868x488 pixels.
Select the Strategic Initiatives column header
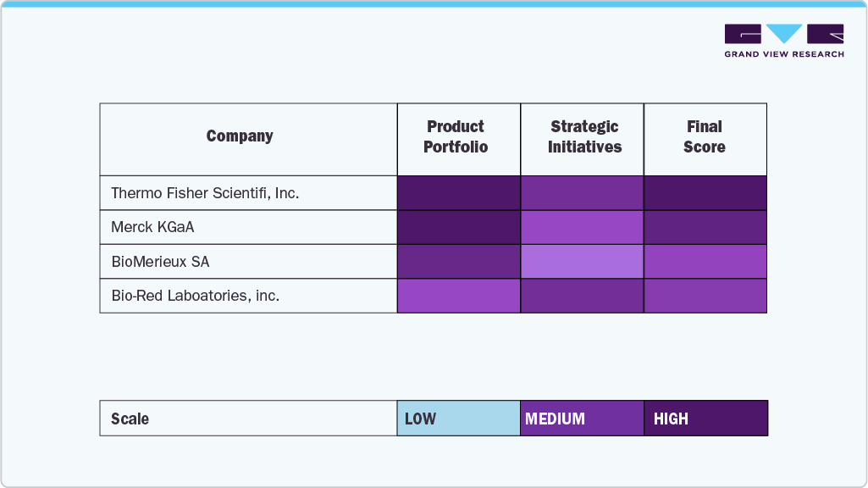point(584,136)
